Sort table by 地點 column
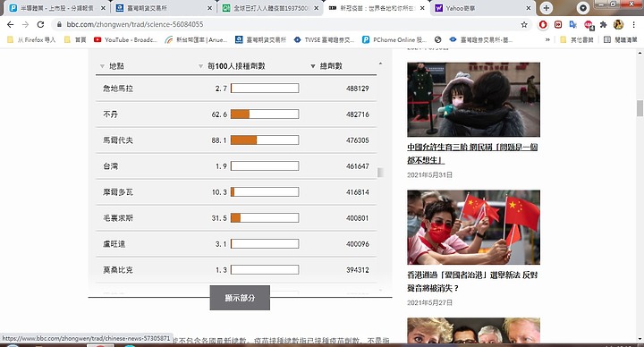 (x=112, y=66)
